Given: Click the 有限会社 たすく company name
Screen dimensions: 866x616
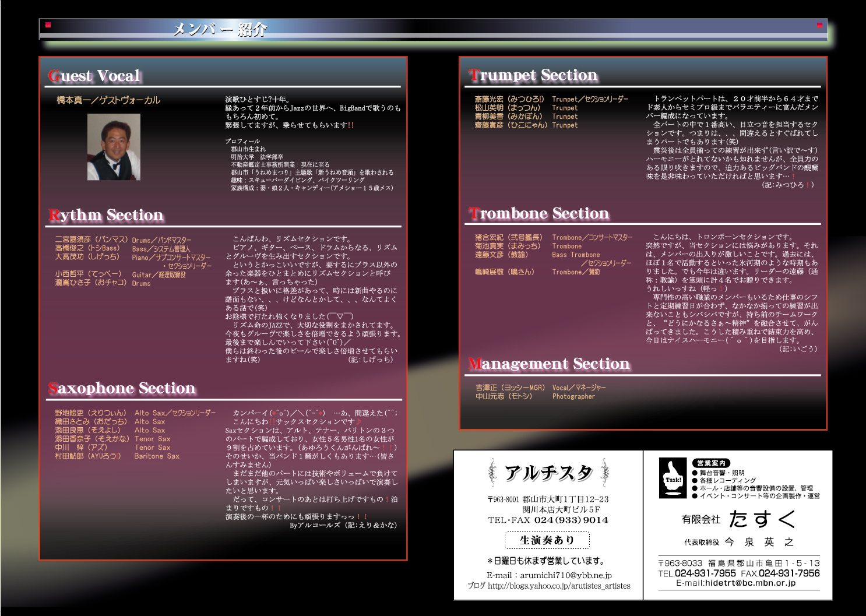Looking at the screenshot, I should coord(738,519).
